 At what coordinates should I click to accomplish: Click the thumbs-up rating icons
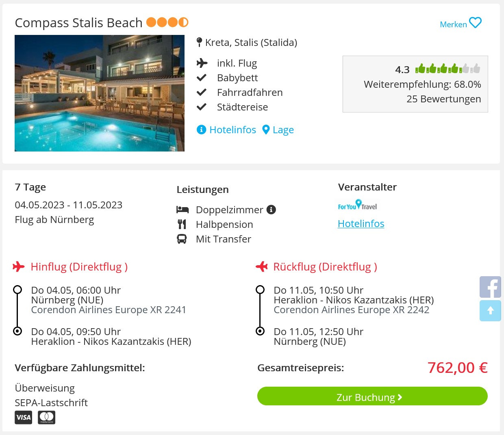(x=448, y=69)
